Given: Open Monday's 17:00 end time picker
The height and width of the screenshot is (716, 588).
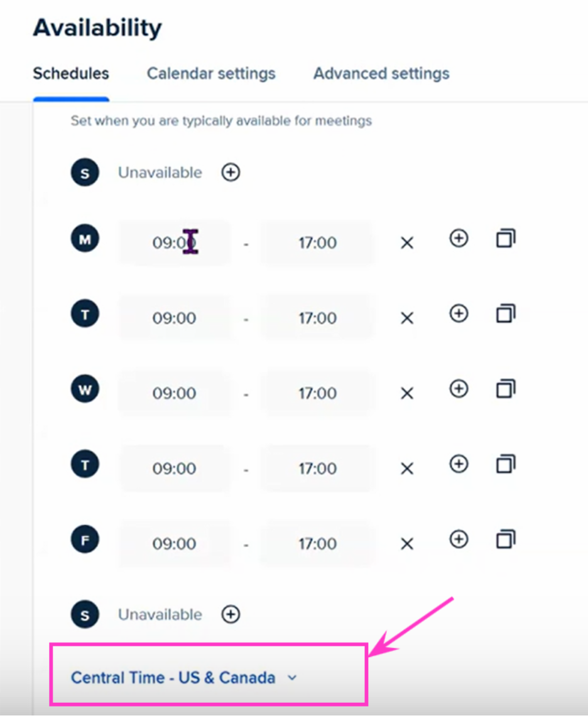Looking at the screenshot, I should pyautogui.click(x=317, y=242).
